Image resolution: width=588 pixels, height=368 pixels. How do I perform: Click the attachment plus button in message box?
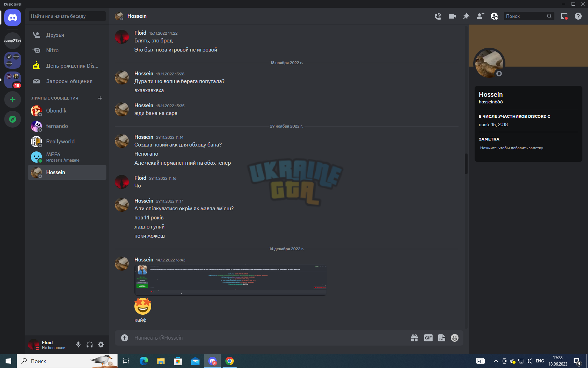(125, 338)
